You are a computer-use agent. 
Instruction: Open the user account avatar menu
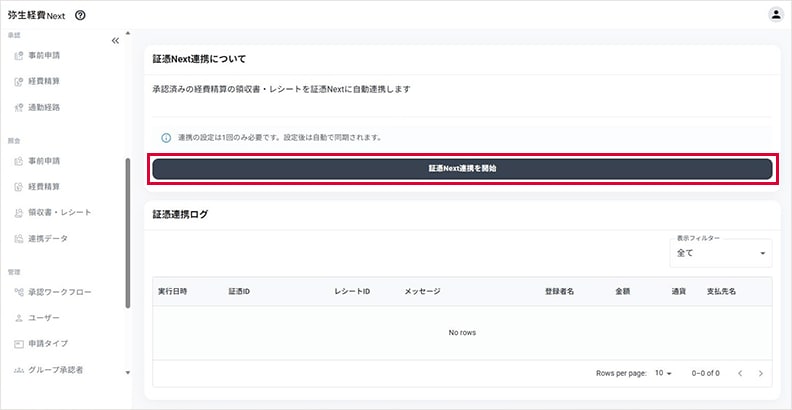coord(776,15)
